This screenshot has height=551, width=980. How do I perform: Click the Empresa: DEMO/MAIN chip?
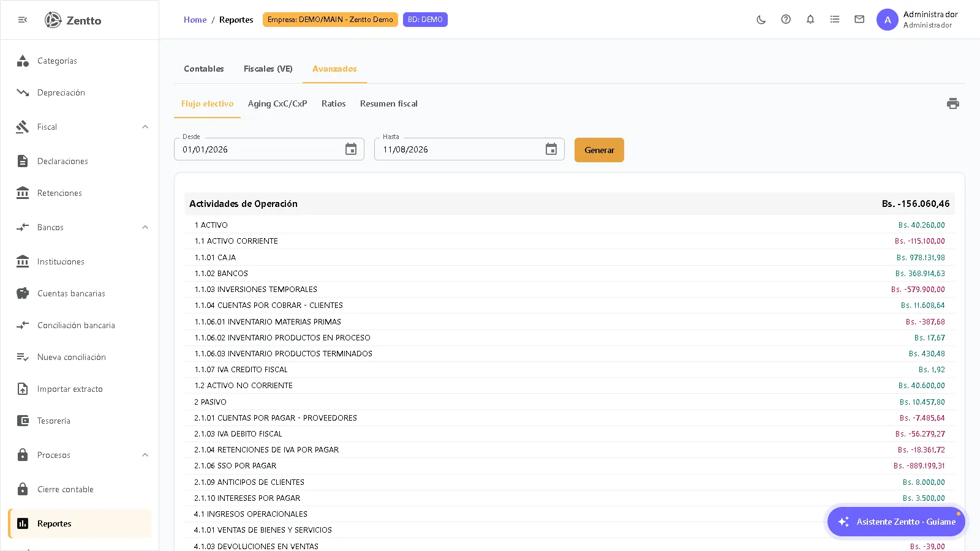(x=330, y=20)
